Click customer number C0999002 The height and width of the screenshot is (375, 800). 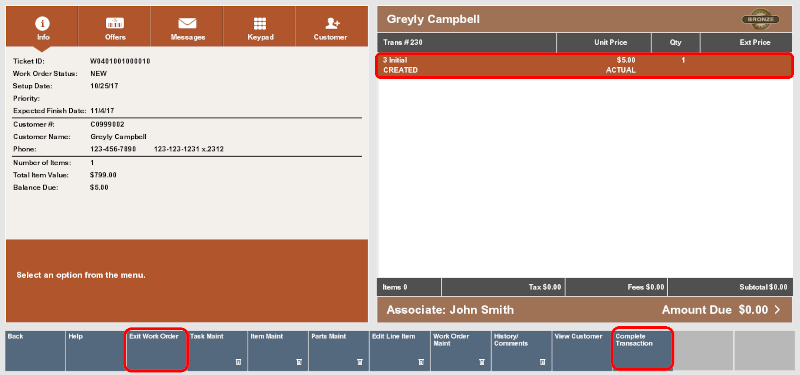[x=107, y=124]
